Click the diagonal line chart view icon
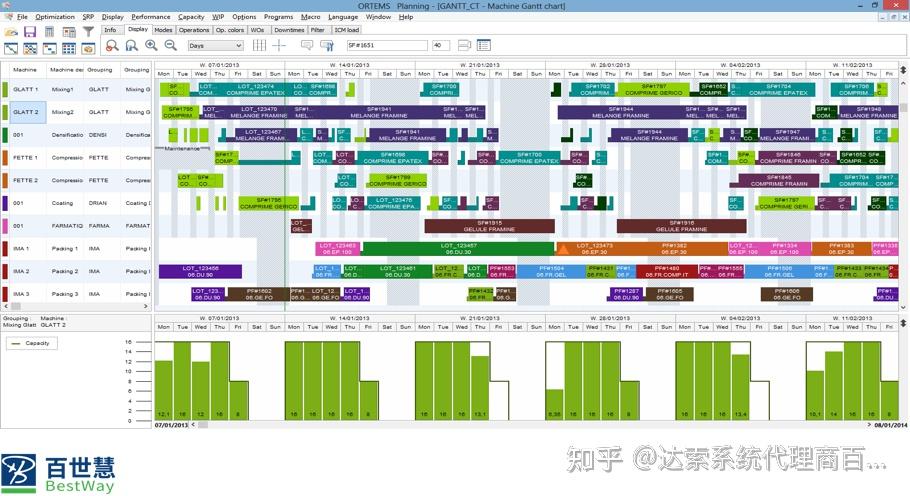 tap(11, 48)
